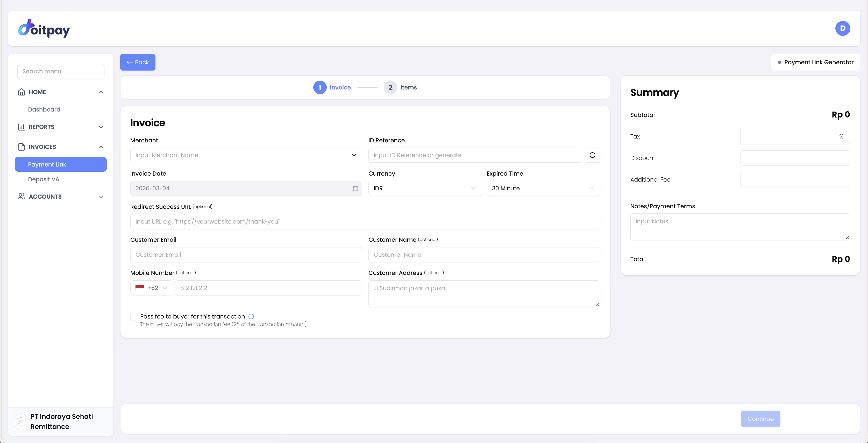The width and height of the screenshot is (868, 443).
Task: Click the REPORTS bar chart icon
Action: click(x=21, y=127)
